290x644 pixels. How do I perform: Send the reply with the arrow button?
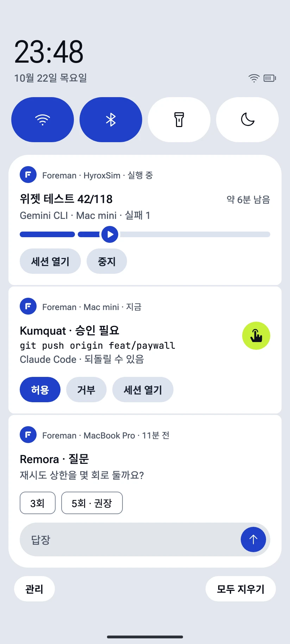[253, 539]
